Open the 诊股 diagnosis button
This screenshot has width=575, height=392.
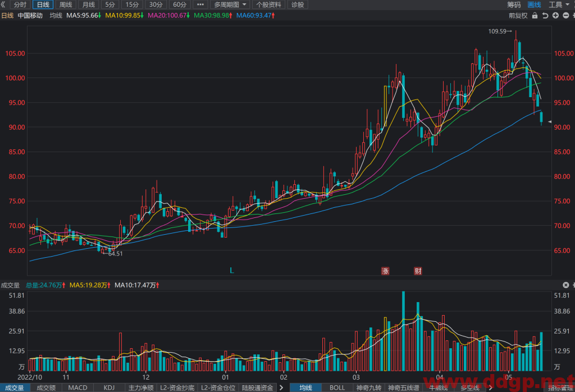(298, 4)
